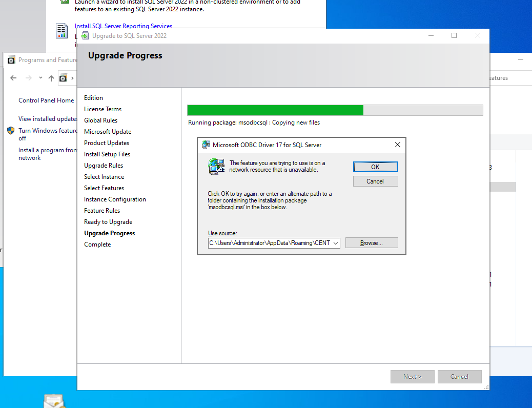
Task: Select the Product Updates wizard step
Action: coord(107,143)
